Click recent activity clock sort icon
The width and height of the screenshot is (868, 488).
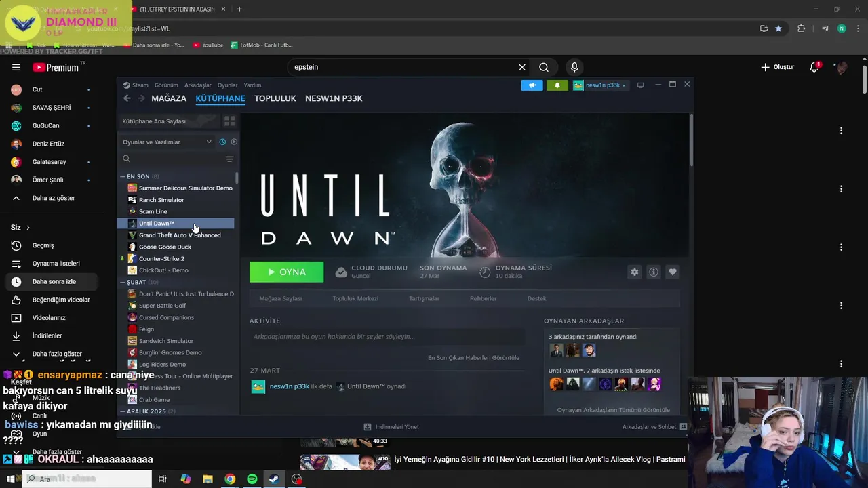pyautogui.click(x=222, y=142)
